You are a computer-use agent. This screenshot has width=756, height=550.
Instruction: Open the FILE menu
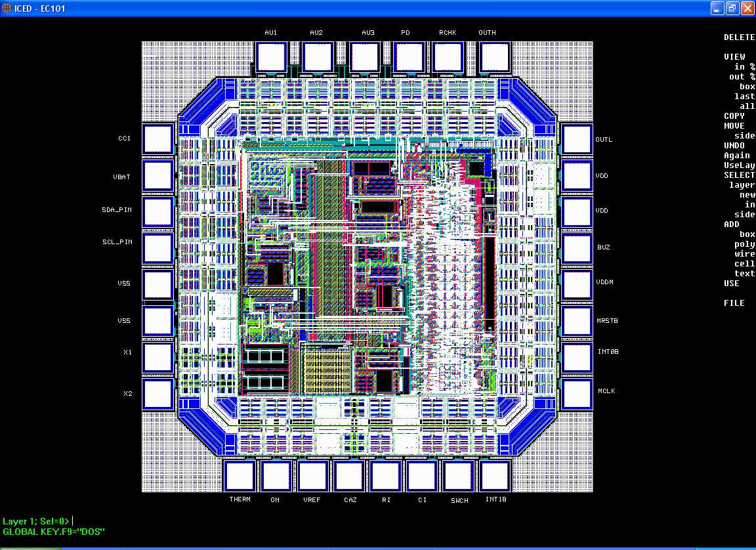coord(734,303)
